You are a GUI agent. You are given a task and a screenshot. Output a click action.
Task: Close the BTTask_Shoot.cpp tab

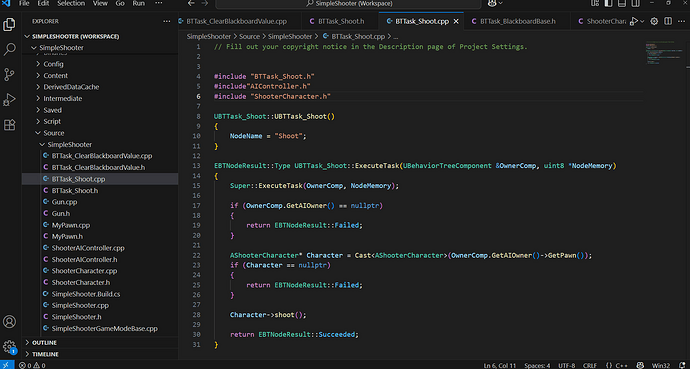pyautogui.click(x=456, y=21)
